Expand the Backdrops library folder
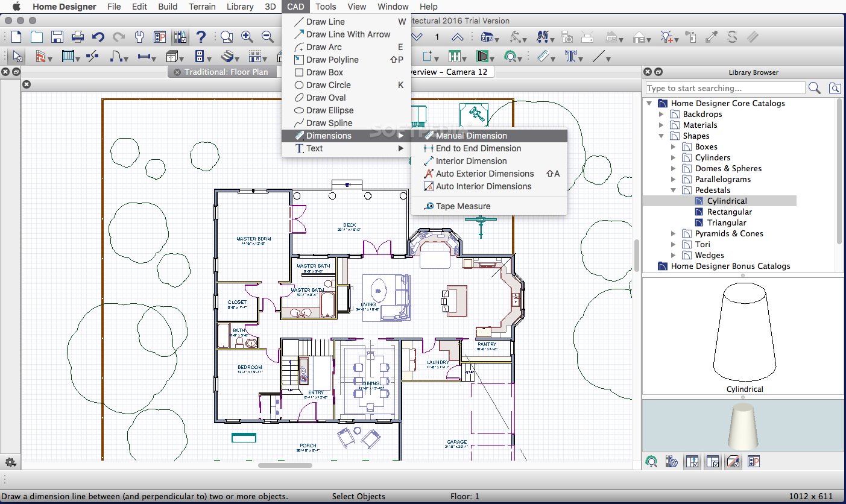The width and height of the screenshot is (846, 504). [661, 115]
